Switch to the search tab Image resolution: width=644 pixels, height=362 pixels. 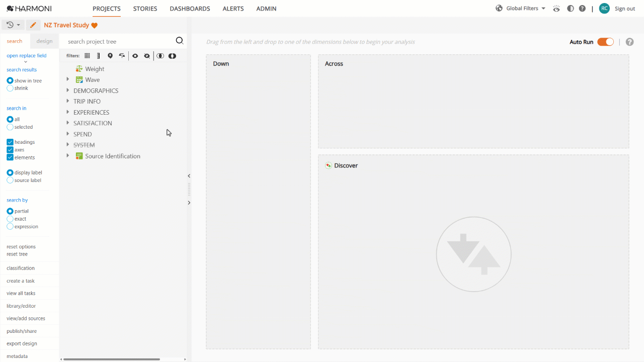coord(15,41)
